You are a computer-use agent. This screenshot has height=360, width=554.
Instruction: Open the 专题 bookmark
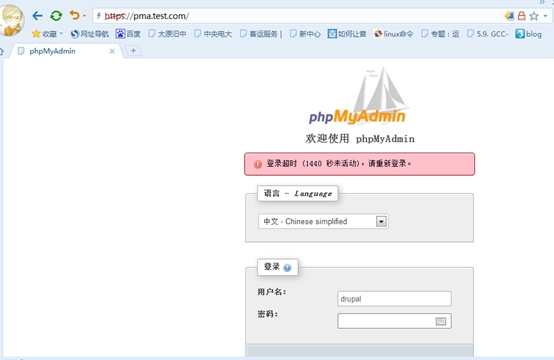pos(440,34)
